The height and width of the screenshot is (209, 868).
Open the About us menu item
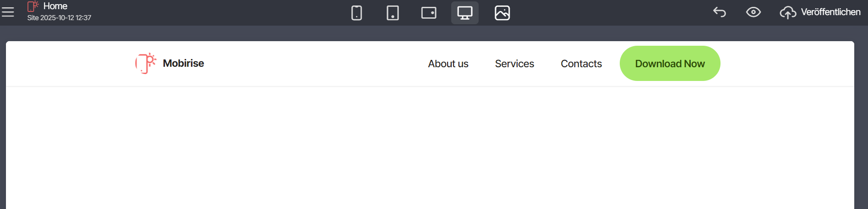[448, 64]
